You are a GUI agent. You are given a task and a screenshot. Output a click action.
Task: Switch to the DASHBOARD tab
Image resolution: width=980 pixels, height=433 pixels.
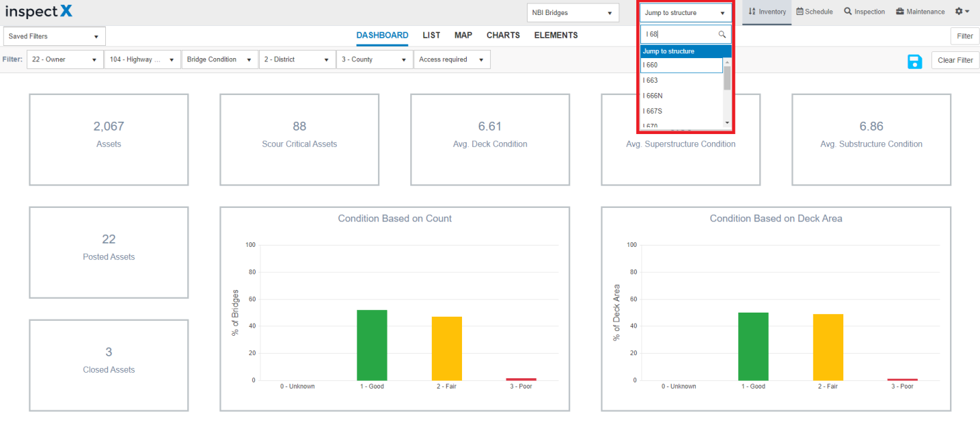pyautogui.click(x=382, y=36)
